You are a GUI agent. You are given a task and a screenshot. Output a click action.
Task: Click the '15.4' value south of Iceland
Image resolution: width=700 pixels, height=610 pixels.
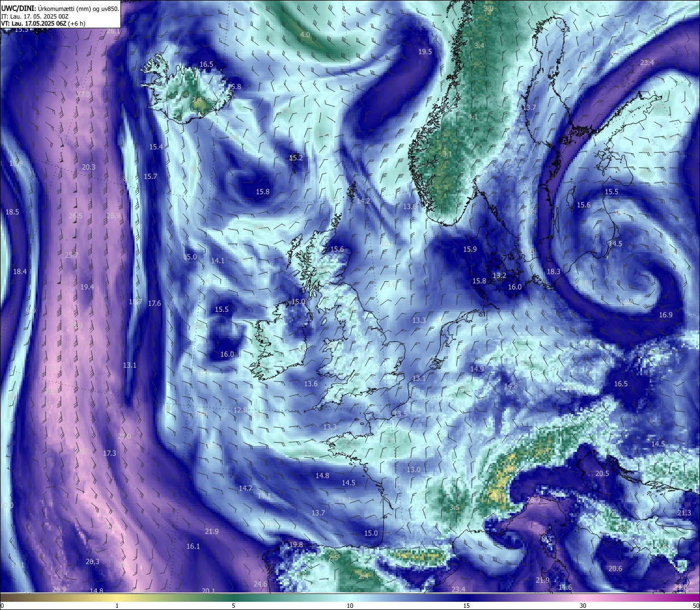point(156,147)
